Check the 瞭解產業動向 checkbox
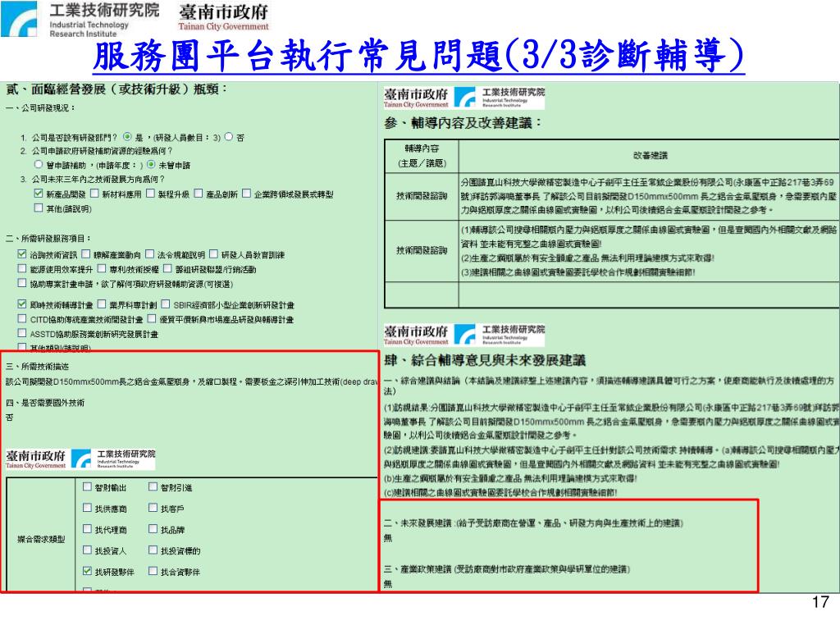Image resolution: width=840 pixels, height=630 pixels. point(85,254)
